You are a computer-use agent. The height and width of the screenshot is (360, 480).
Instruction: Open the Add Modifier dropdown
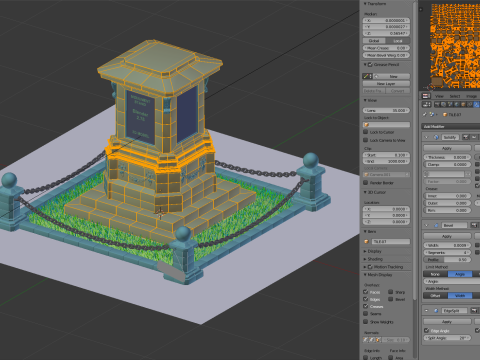451,126
